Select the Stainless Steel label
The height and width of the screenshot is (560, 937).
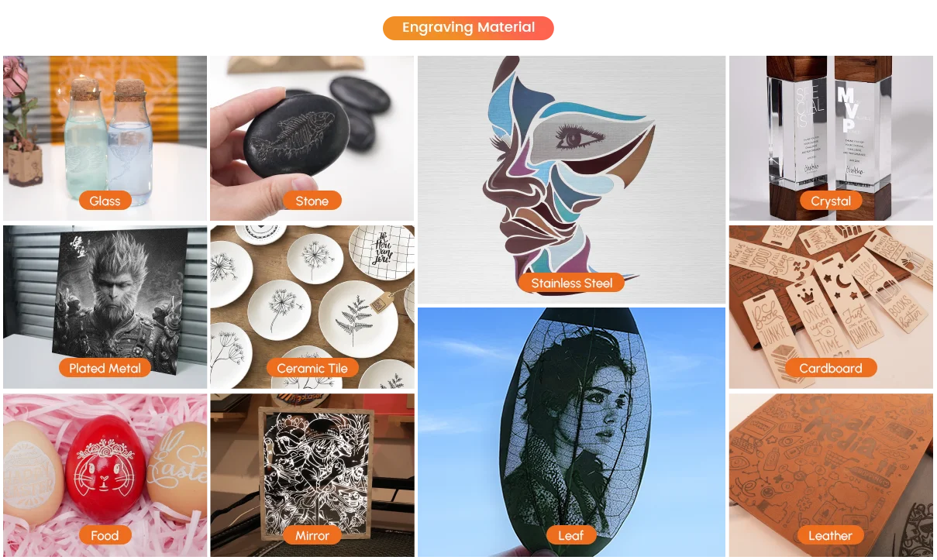click(x=572, y=283)
